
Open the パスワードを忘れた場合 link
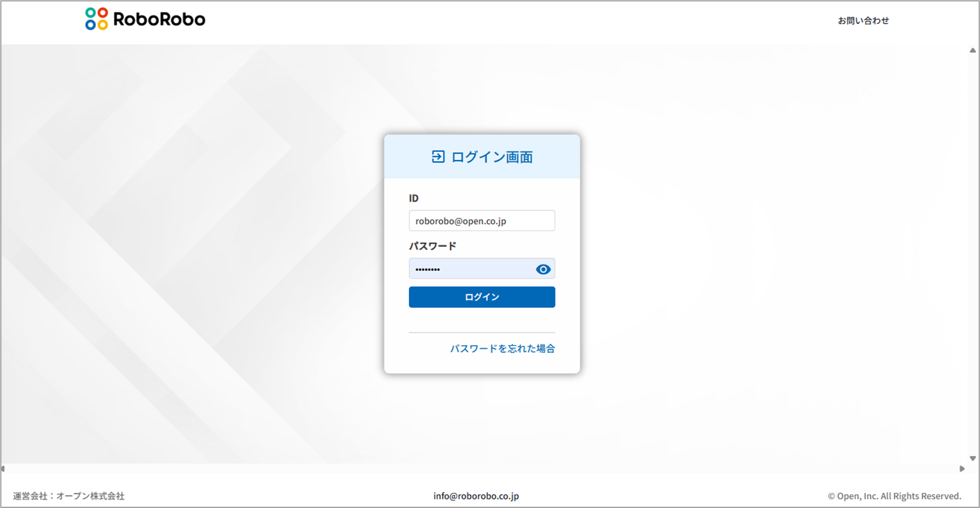click(502, 349)
